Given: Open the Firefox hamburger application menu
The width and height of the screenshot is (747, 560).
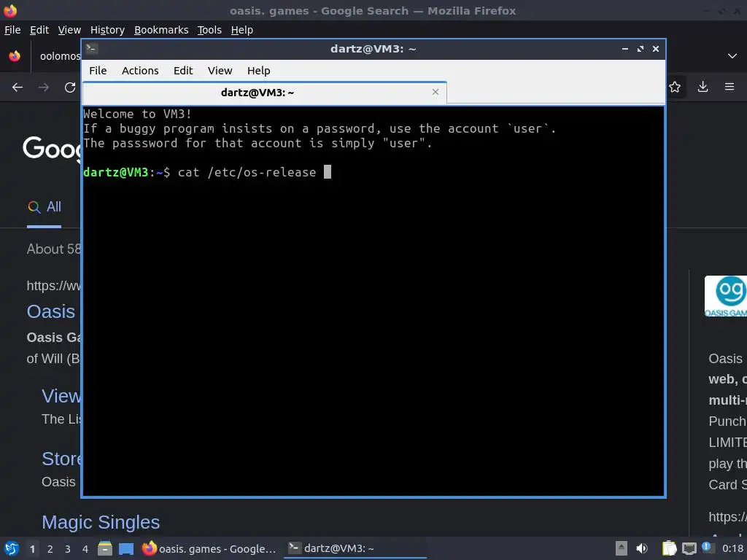Looking at the screenshot, I should coord(729,87).
